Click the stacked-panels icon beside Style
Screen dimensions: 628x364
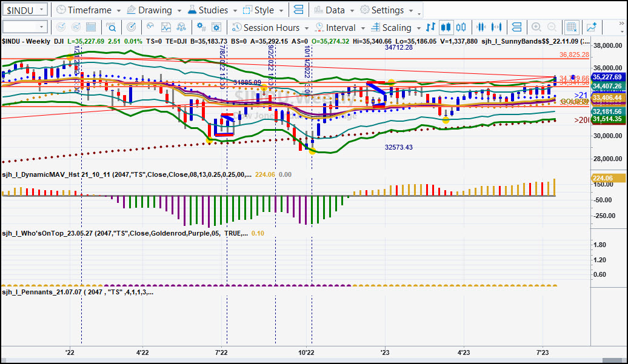click(298, 10)
